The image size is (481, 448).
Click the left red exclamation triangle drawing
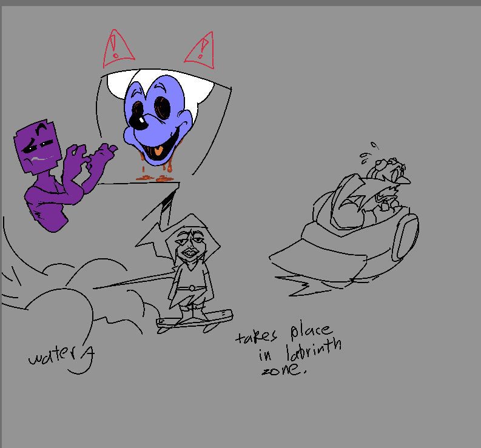pyautogui.click(x=118, y=48)
